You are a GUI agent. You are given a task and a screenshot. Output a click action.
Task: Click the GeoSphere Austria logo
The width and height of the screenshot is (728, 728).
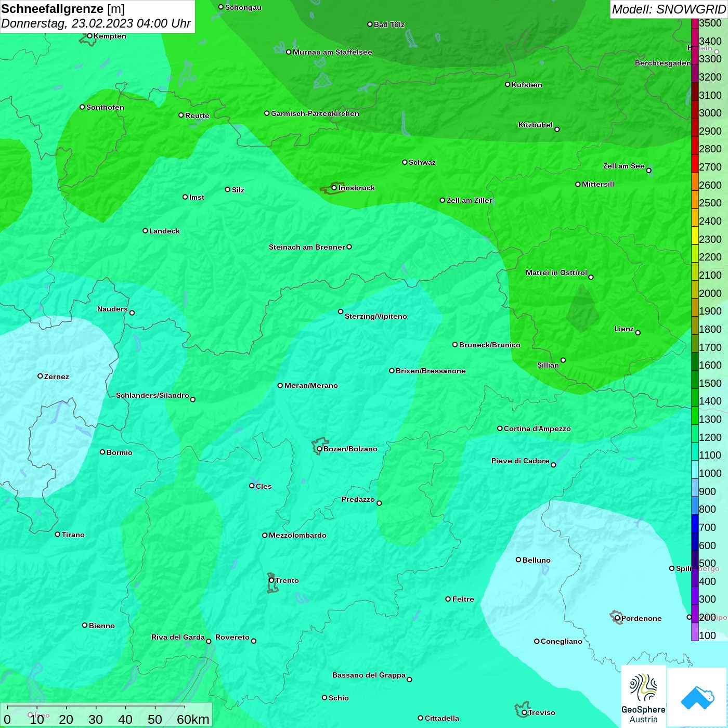click(643, 697)
